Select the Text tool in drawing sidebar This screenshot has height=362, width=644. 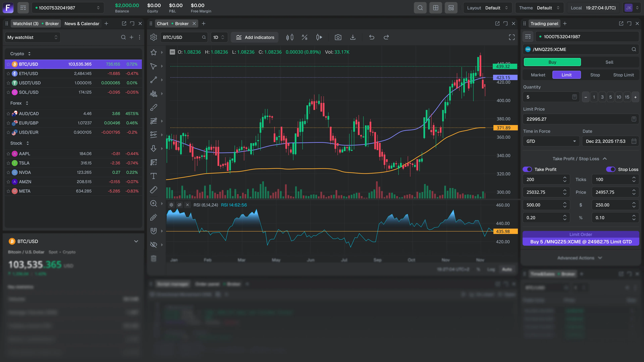[x=153, y=176]
